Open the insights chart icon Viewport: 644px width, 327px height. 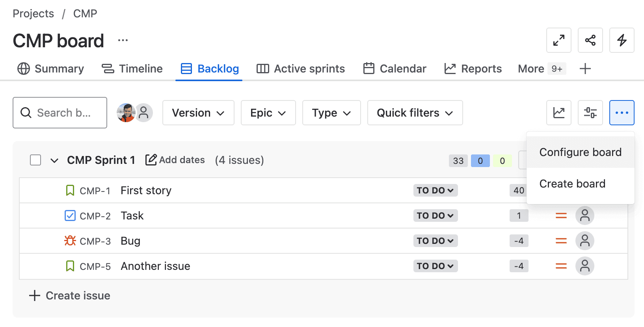pos(558,113)
